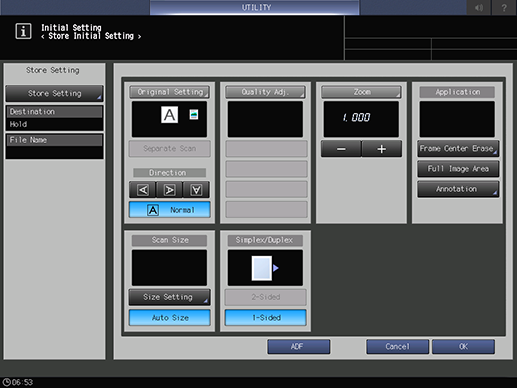
Task: Open the Store Setting submenu button
Action: pos(54,94)
